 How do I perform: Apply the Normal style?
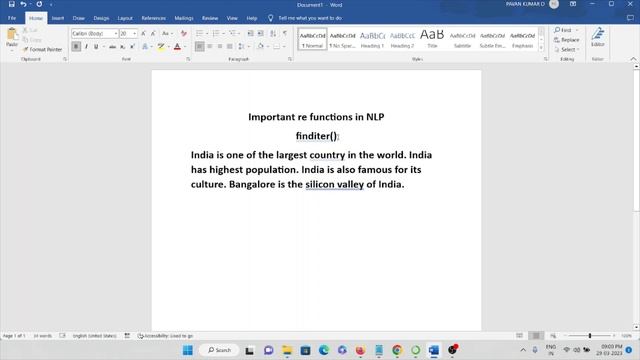pyautogui.click(x=313, y=39)
